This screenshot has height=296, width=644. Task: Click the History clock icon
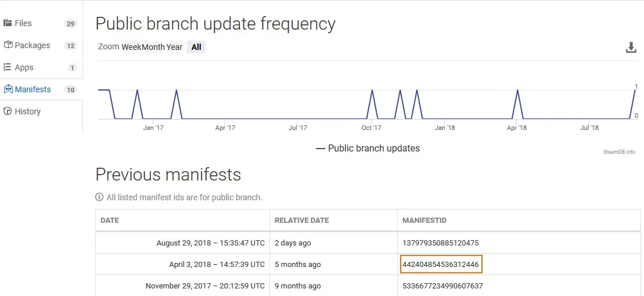[8, 111]
